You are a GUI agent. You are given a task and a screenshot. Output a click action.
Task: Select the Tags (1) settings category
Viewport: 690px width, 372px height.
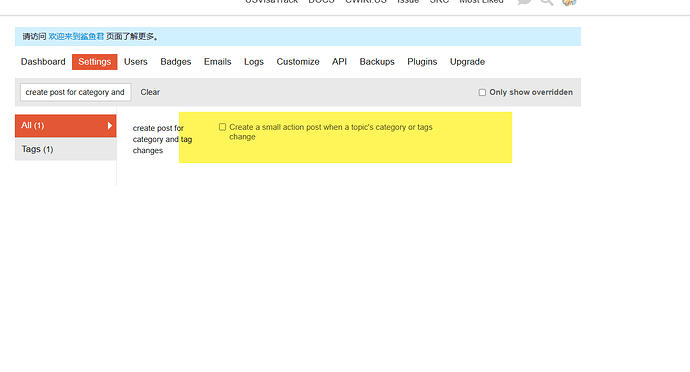coord(66,149)
